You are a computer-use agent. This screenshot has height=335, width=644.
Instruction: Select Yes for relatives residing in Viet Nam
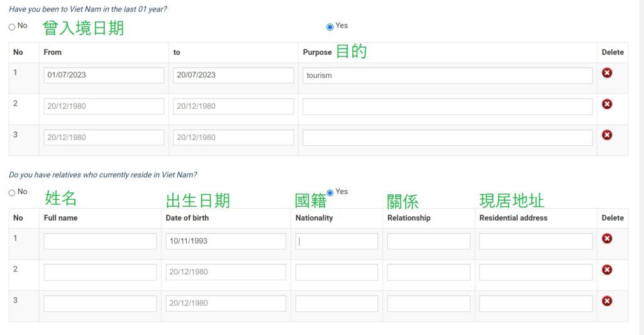330,193
